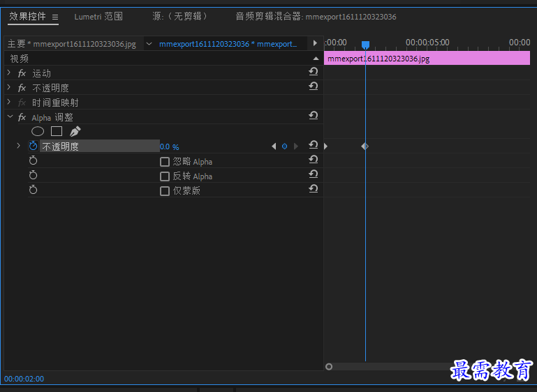Toggle fx on the Alpha 调整 effect
Viewport: 537px width, 392px height.
22,117
